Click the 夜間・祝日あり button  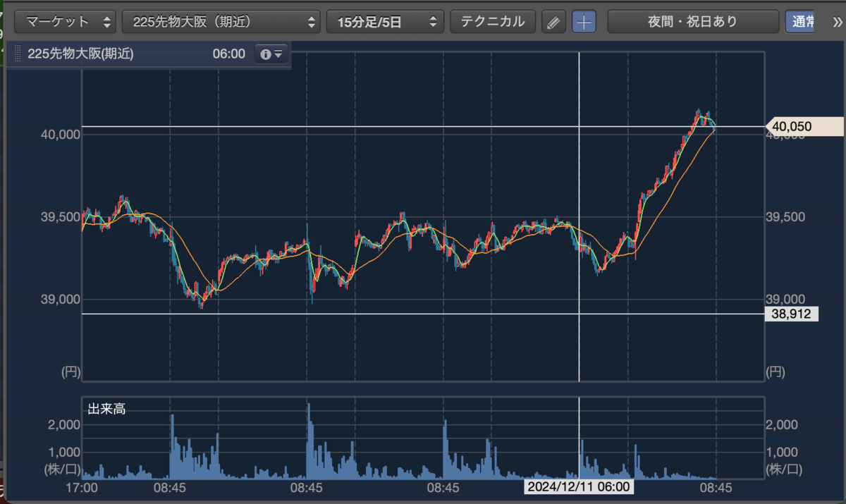[x=692, y=21]
